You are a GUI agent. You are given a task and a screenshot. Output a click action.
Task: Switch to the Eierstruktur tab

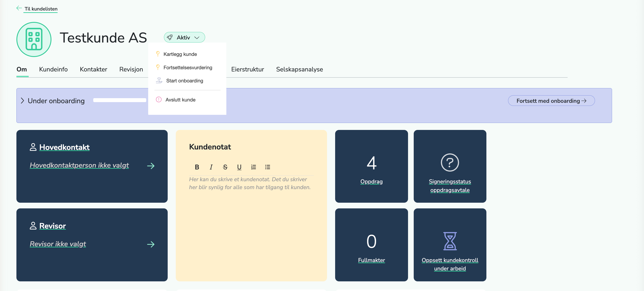247,69
